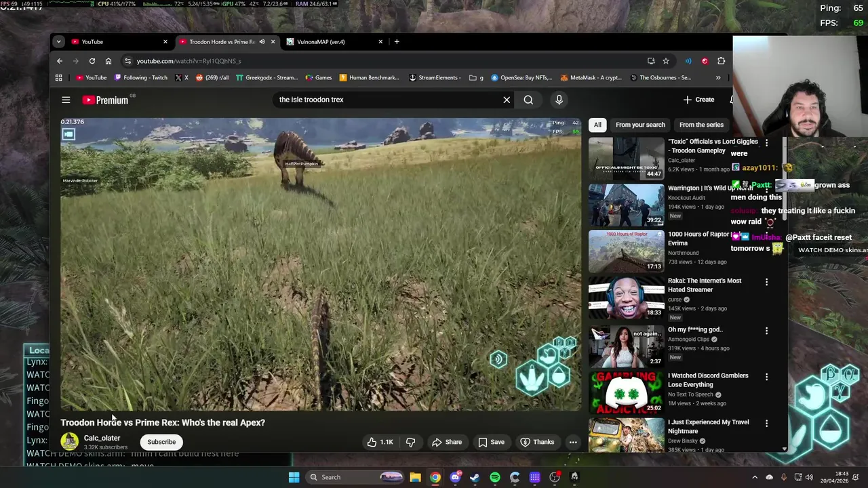868x488 pixels.
Task: Click the taskbar Search box
Action: tap(357, 477)
